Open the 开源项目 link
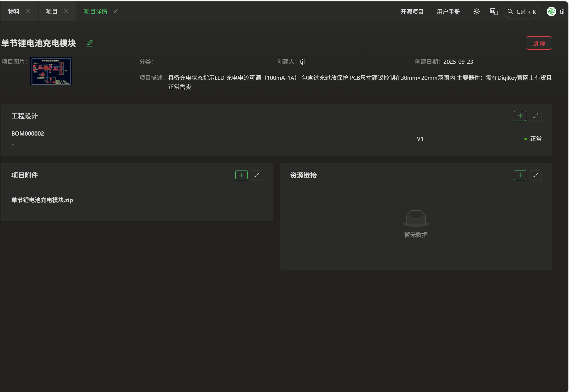This screenshot has width=569, height=392. 412,12
